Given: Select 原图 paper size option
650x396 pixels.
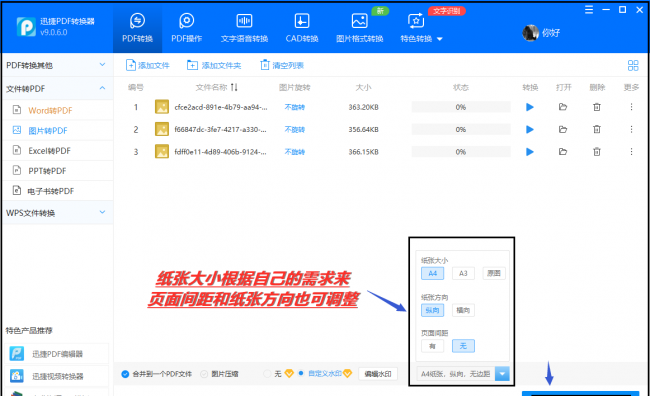Looking at the screenshot, I should 494,273.
